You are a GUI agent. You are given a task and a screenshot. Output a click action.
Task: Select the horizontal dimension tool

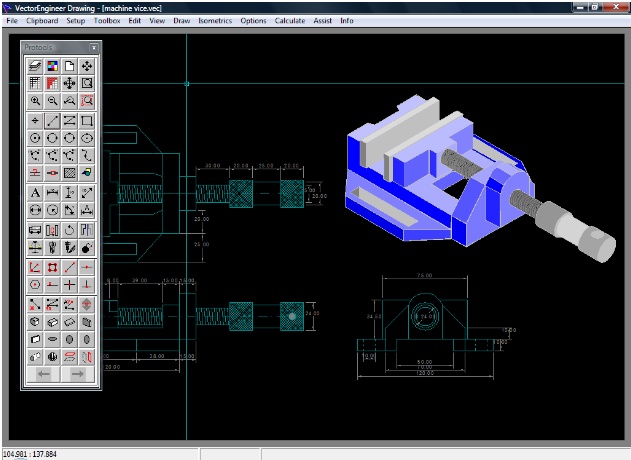coord(52,193)
